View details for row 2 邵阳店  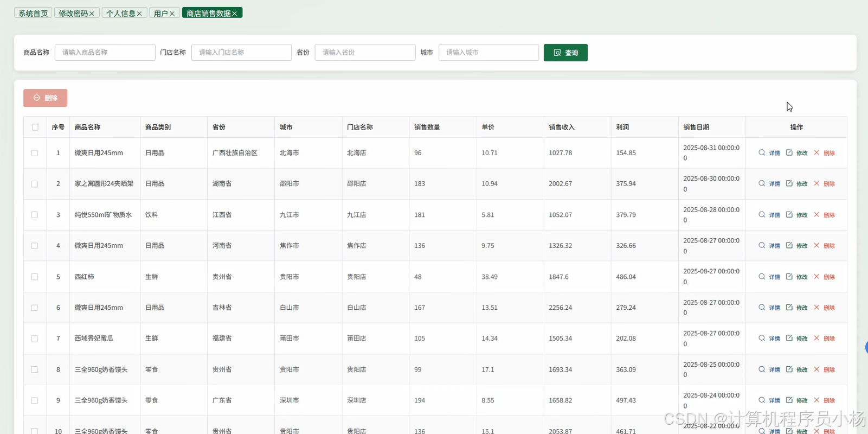pos(769,184)
